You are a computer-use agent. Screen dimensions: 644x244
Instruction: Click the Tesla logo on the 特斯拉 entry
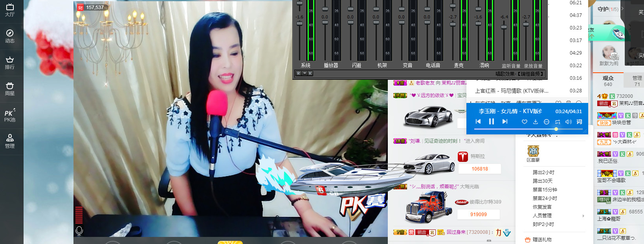(x=463, y=156)
